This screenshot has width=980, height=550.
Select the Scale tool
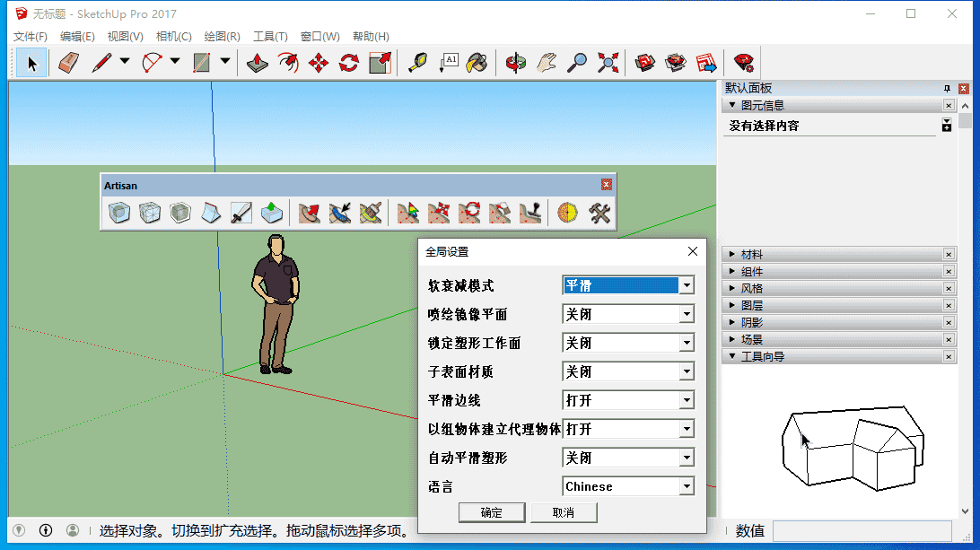click(x=380, y=63)
